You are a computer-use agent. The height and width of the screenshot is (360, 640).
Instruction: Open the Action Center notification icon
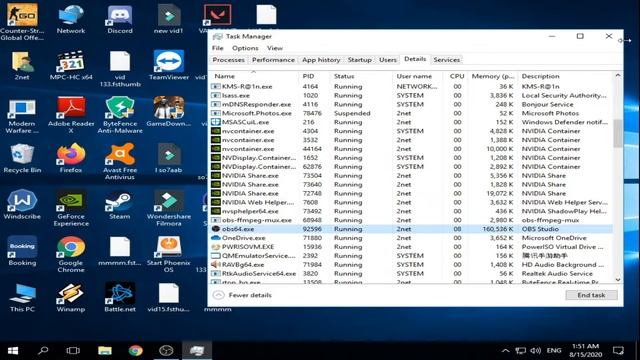[618, 351]
